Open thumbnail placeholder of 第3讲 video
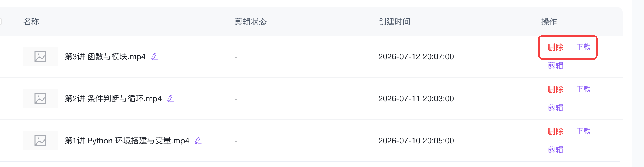The image size is (644, 167). (x=40, y=56)
